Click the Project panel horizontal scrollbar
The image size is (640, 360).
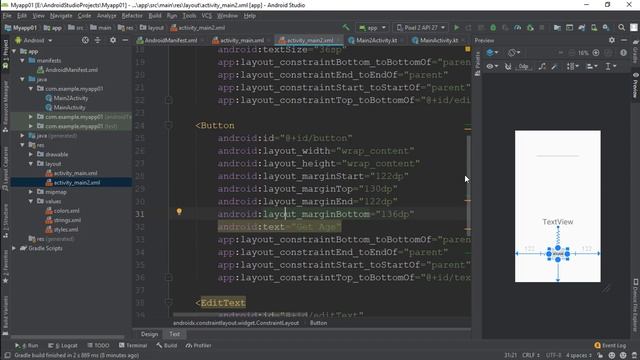click(68, 337)
